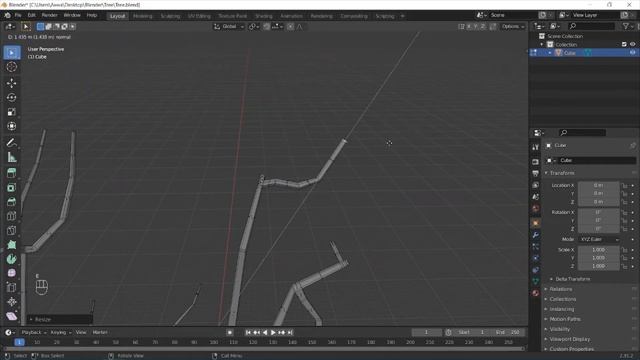The height and width of the screenshot is (360, 640).
Task: Switch to the Modeling workspace tab
Action: [x=142, y=16]
